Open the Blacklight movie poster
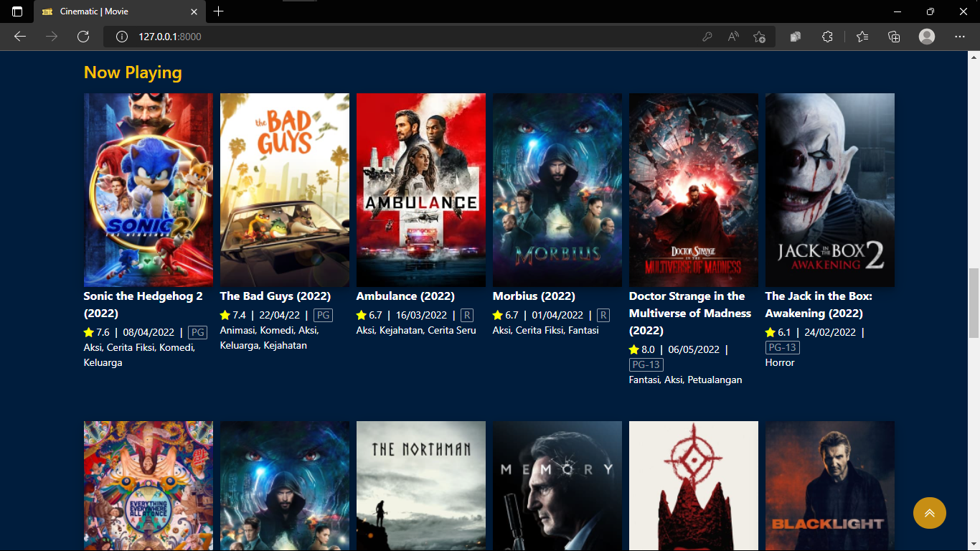The image size is (980, 551). pyautogui.click(x=830, y=486)
